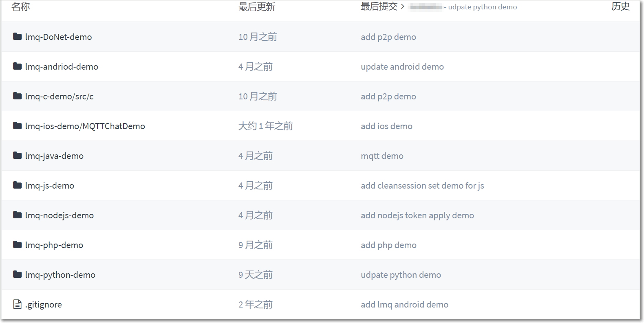644x323 pixels.
Task: Click '4 月之前' in lmq-js-demo row
Action: point(256,186)
